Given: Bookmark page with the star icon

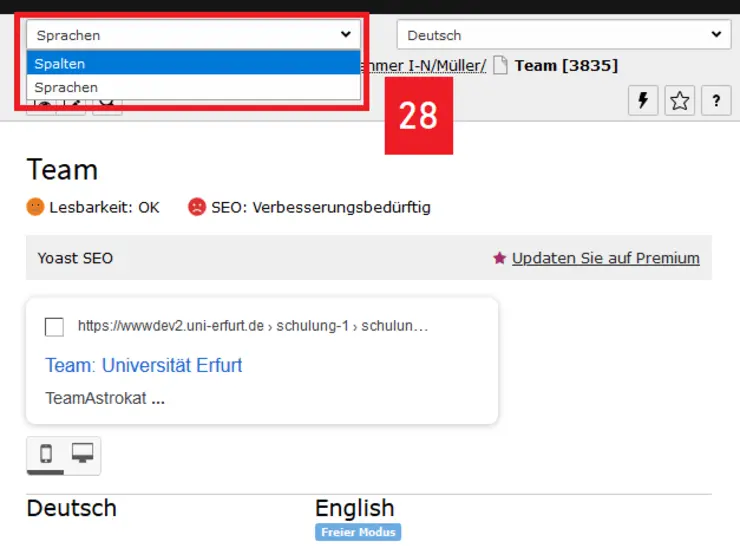Looking at the screenshot, I should coord(680,100).
